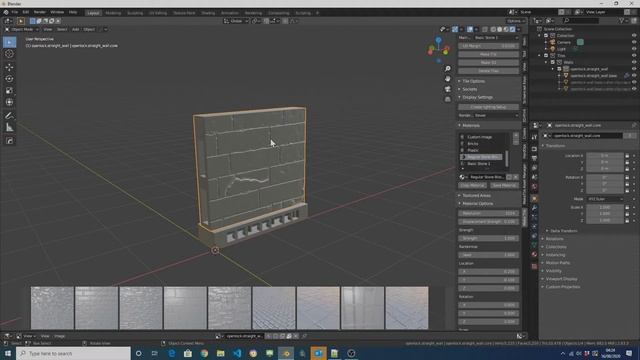Click the Copy Material button

[472, 185]
